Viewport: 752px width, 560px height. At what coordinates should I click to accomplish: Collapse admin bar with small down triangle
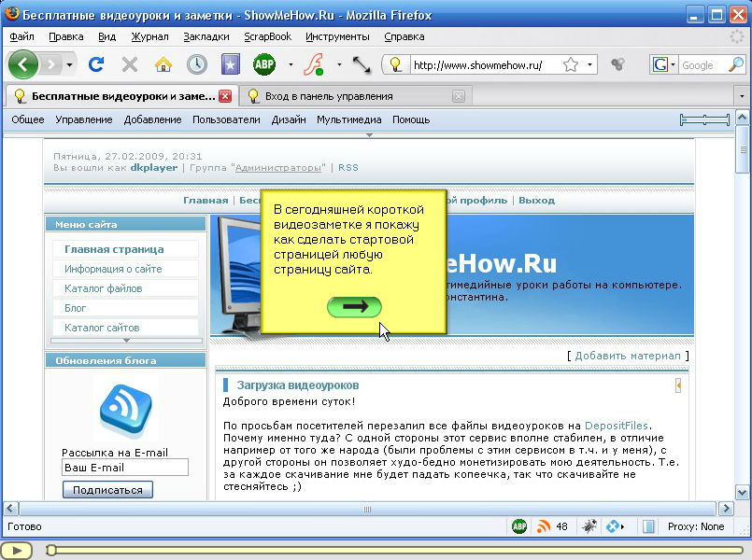(369, 135)
